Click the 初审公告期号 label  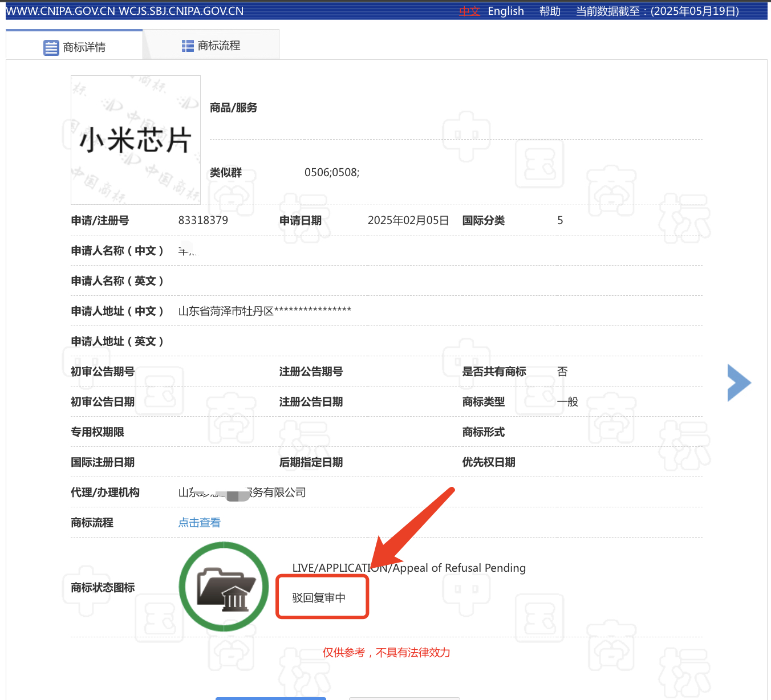click(103, 372)
